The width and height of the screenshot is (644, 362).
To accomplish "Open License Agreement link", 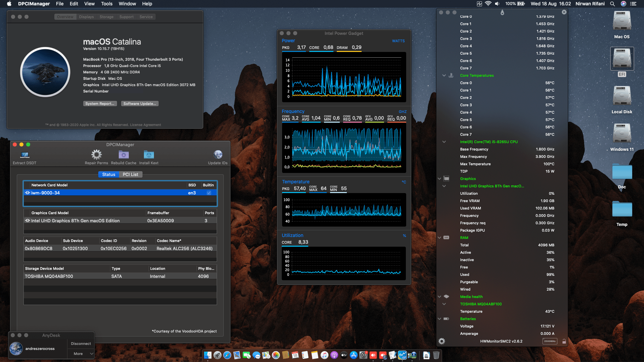I will 146,125.
